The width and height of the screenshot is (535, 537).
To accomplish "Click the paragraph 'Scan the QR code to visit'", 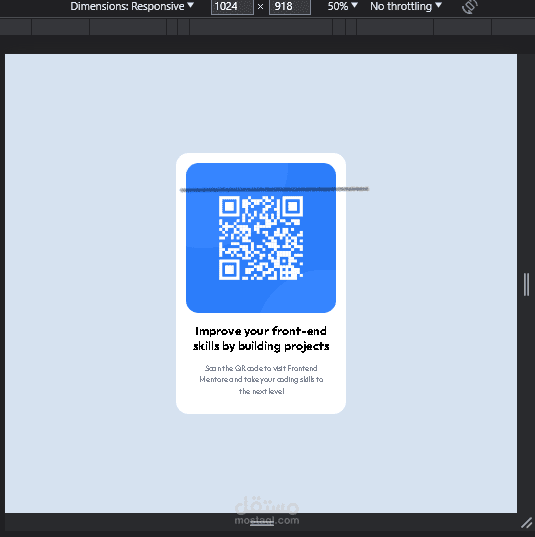I will [261, 379].
